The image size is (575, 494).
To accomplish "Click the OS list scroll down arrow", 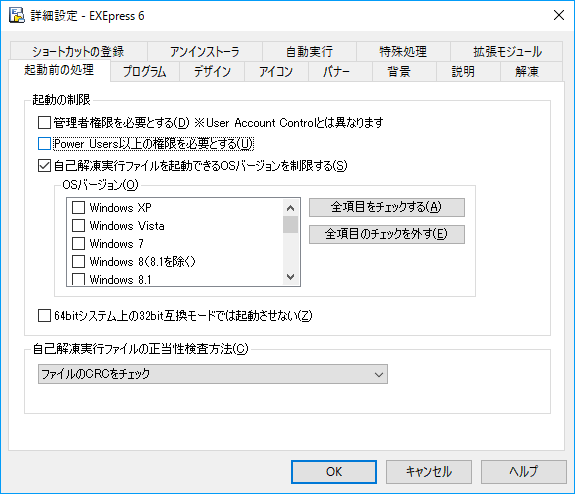I will click(290, 277).
